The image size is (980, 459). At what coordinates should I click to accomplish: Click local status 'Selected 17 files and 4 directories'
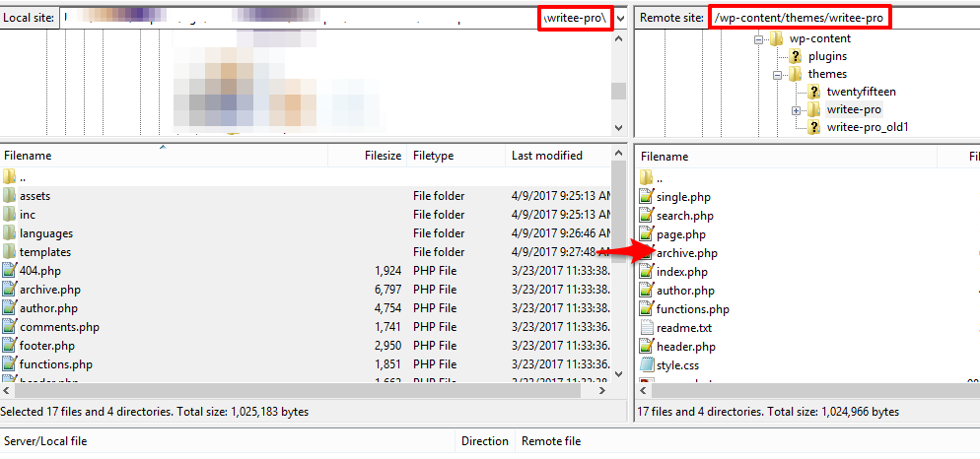pos(86,412)
